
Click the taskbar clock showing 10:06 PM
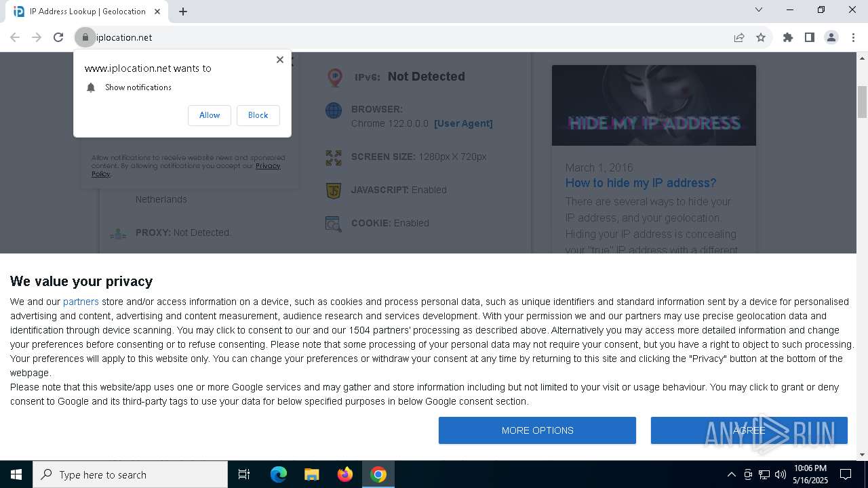[810, 474]
